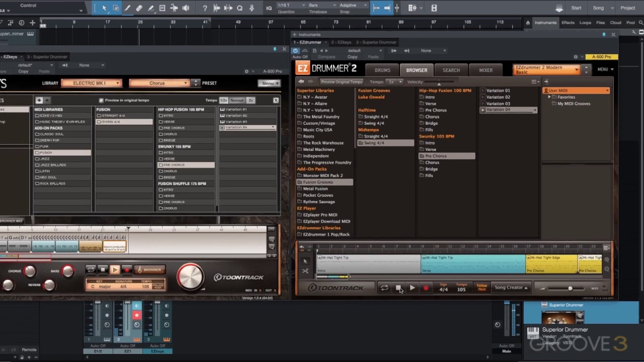Select the pointer tool in EZdrummer timeline
Screen dimensions: 644x362
pos(305,261)
